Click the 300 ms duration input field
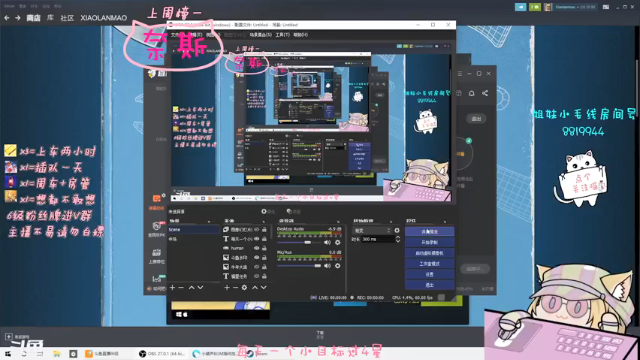 click(378, 239)
